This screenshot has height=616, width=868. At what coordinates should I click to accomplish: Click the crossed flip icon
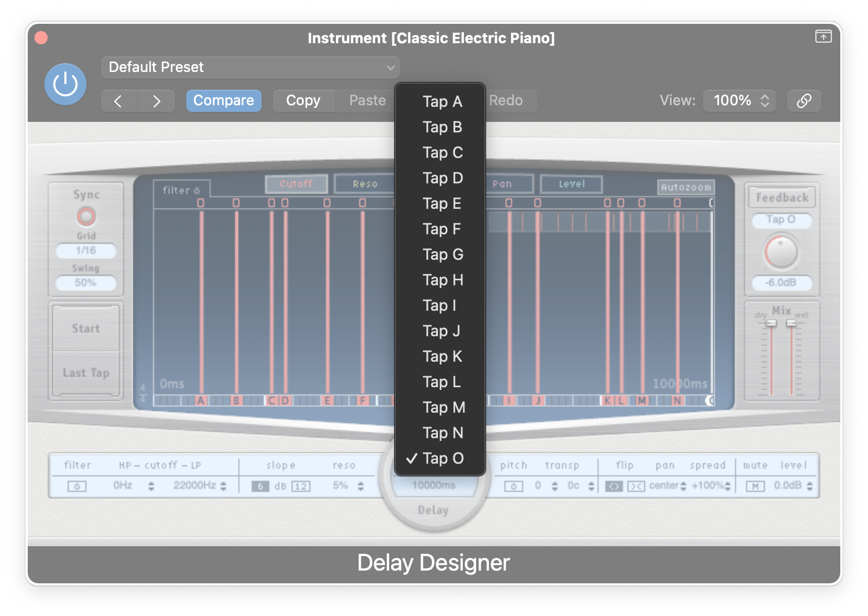coord(636,486)
